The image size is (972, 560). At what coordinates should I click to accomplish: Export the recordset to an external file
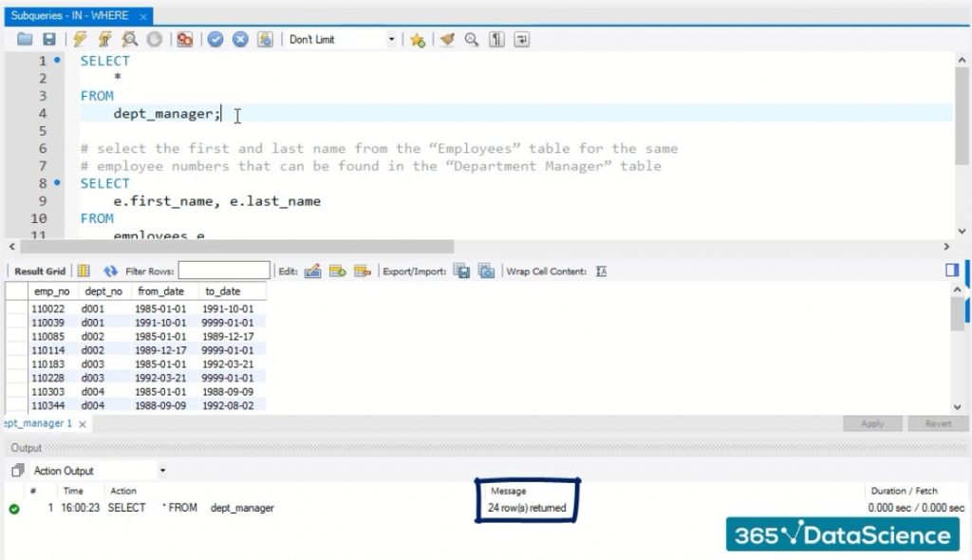click(462, 271)
